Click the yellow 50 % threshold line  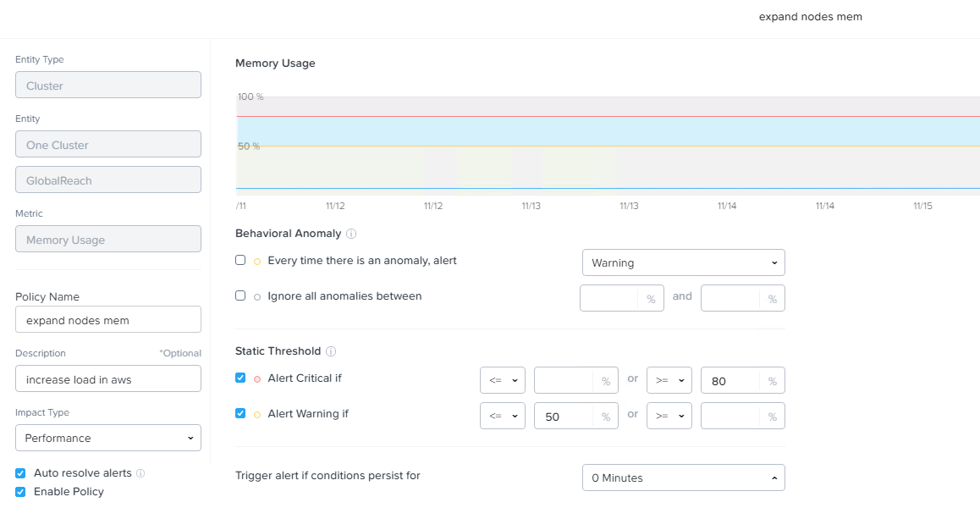tap(608, 146)
